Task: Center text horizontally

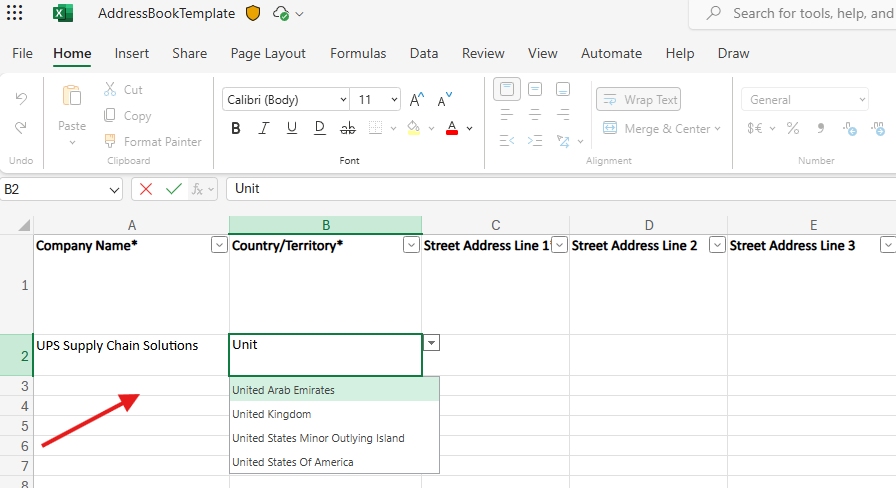Action: (x=535, y=115)
